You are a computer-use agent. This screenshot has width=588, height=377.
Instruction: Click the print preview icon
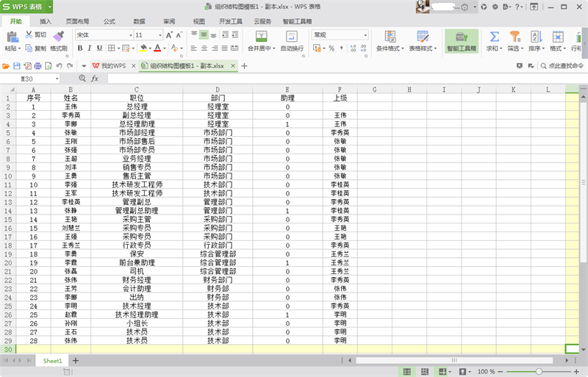(49, 66)
